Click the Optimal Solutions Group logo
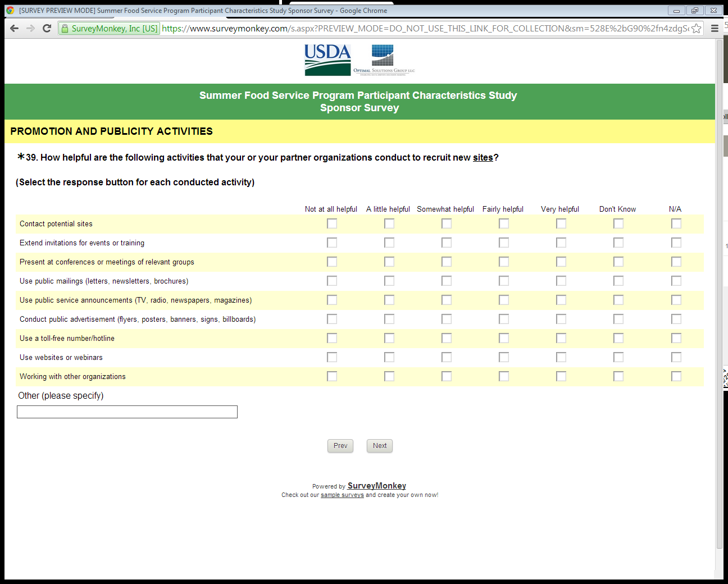 coord(384,60)
